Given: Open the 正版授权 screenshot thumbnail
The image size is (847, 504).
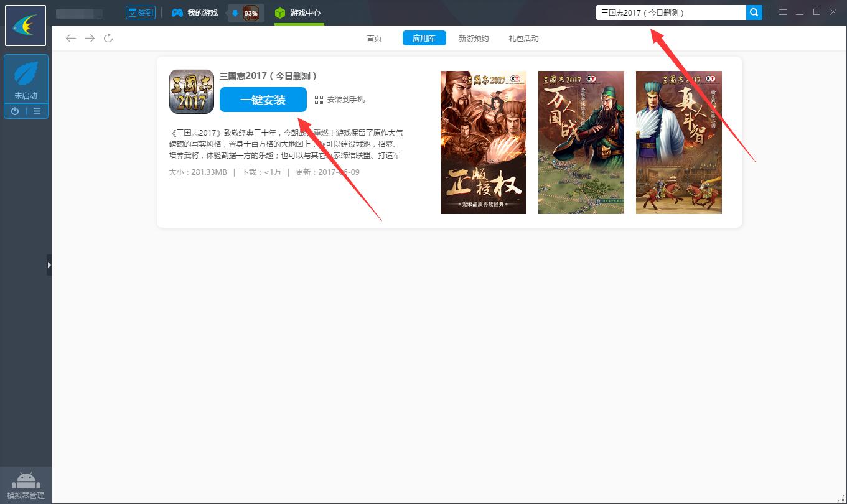Looking at the screenshot, I should coord(484,142).
